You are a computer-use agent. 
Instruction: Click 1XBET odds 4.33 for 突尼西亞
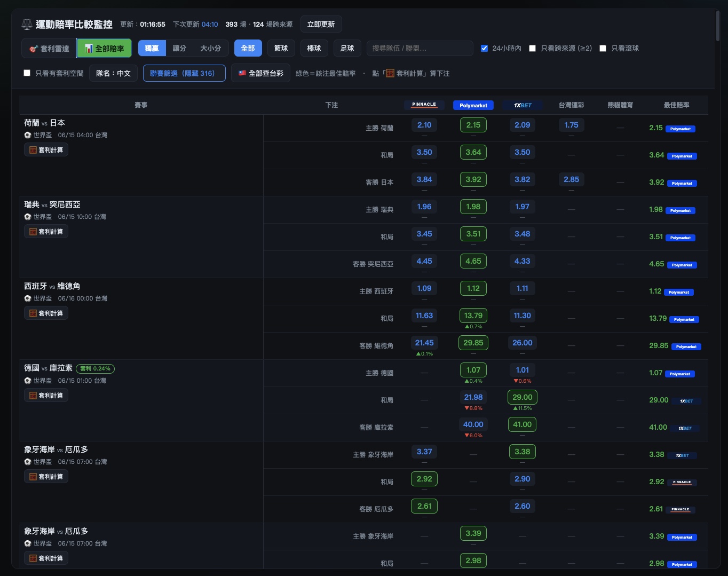pyautogui.click(x=523, y=261)
